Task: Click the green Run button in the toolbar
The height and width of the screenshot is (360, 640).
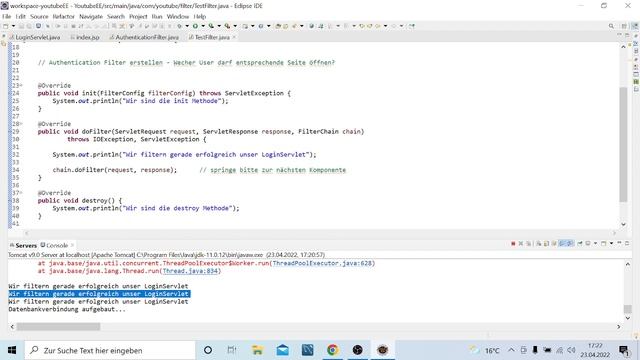Action: pyautogui.click(x=195, y=26)
